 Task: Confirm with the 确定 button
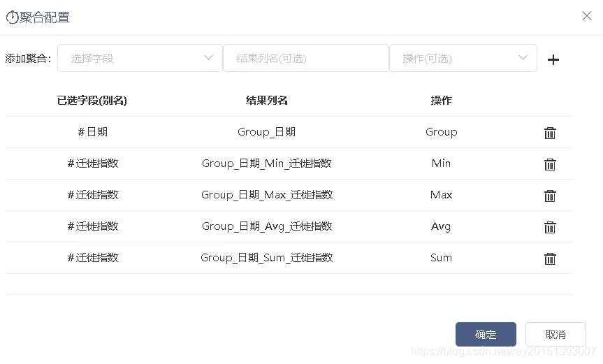(486, 335)
